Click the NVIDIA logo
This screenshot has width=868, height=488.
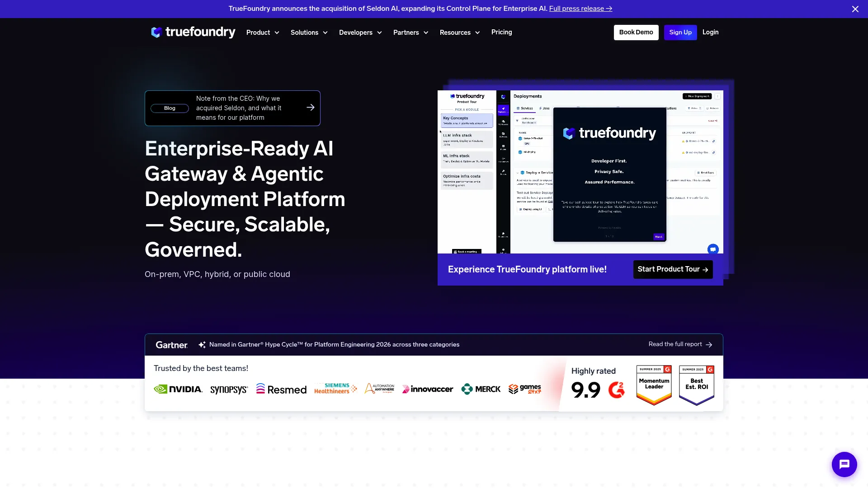pyautogui.click(x=178, y=389)
